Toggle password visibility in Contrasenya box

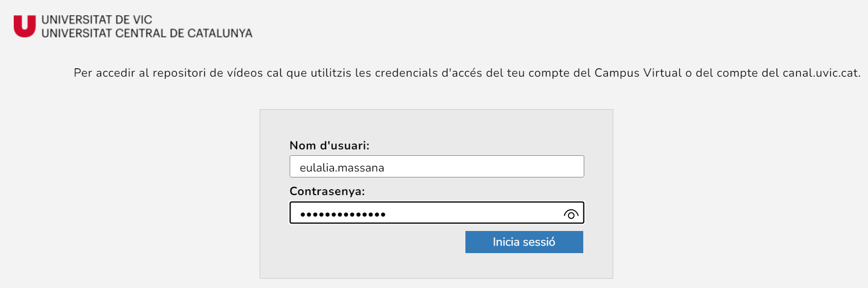571,214
